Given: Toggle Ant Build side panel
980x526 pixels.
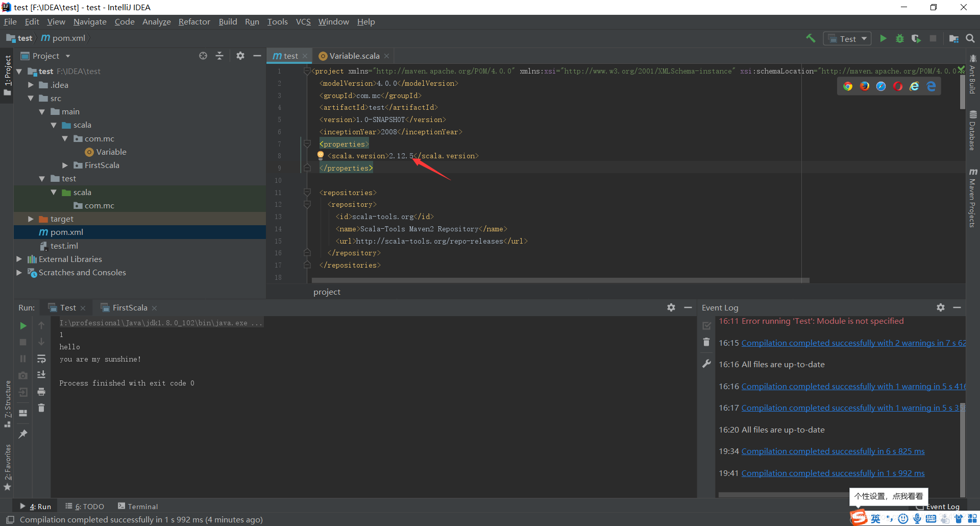Looking at the screenshot, I should pos(973,74).
